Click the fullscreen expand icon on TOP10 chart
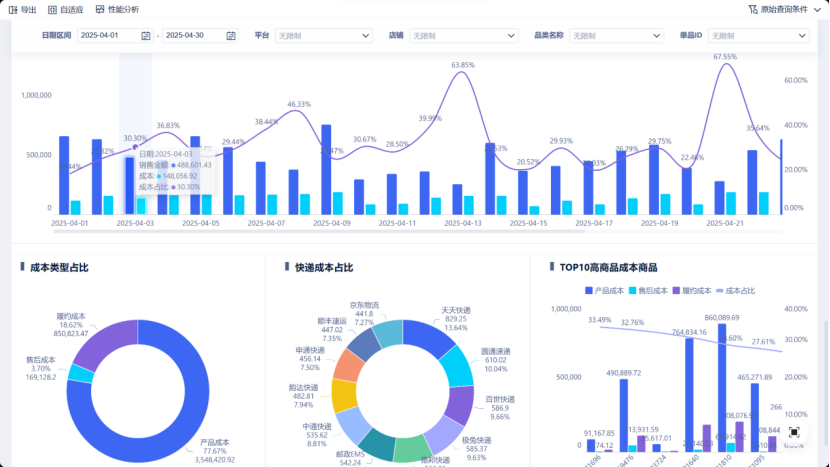Viewport: 830px width, 467px height. tap(793, 432)
